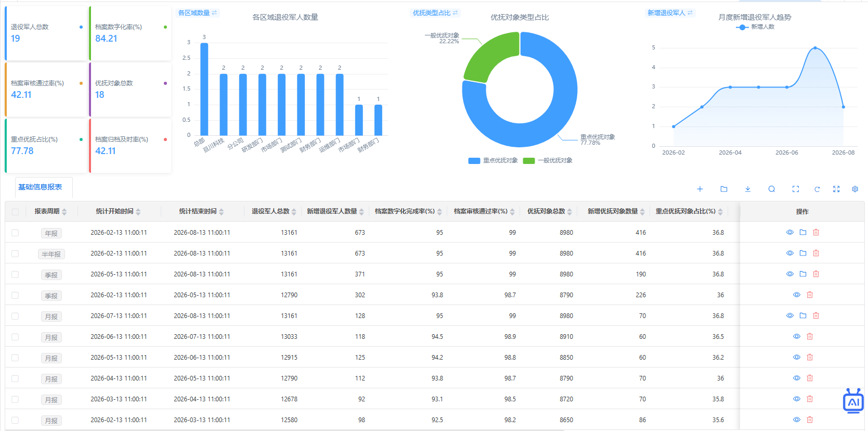Click the peak data point on trend line

click(x=815, y=48)
